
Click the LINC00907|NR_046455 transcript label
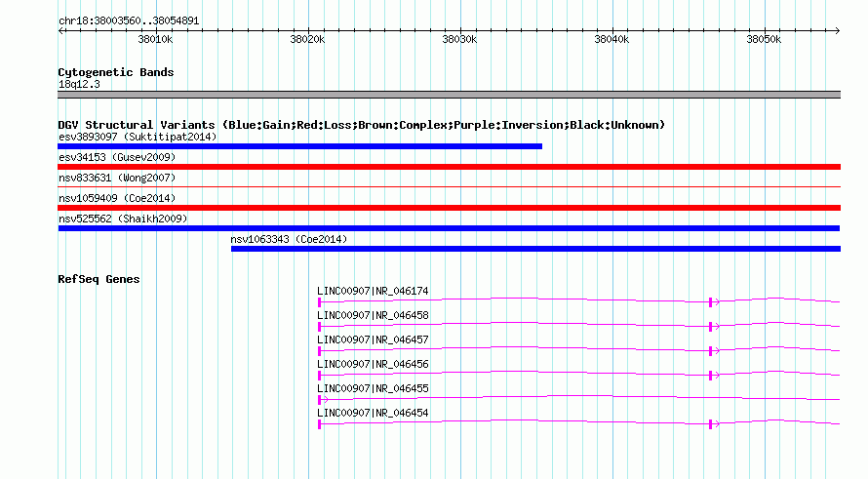pyautogui.click(x=373, y=388)
